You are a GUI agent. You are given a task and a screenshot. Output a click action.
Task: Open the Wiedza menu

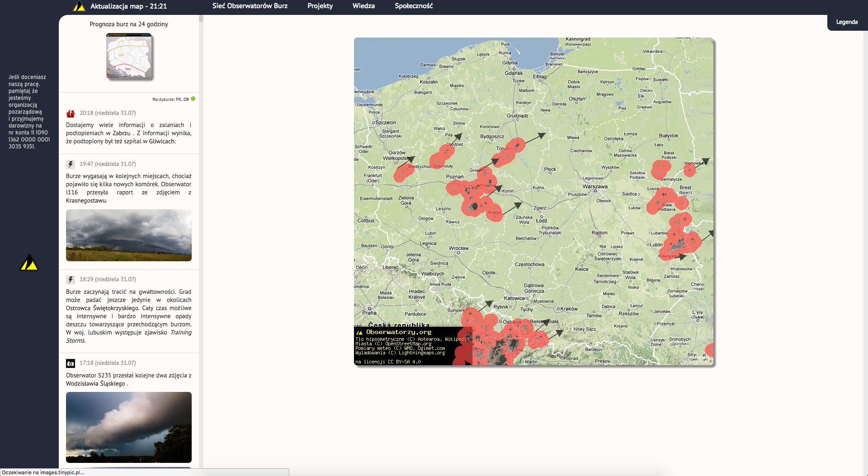pyautogui.click(x=363, y=6)
